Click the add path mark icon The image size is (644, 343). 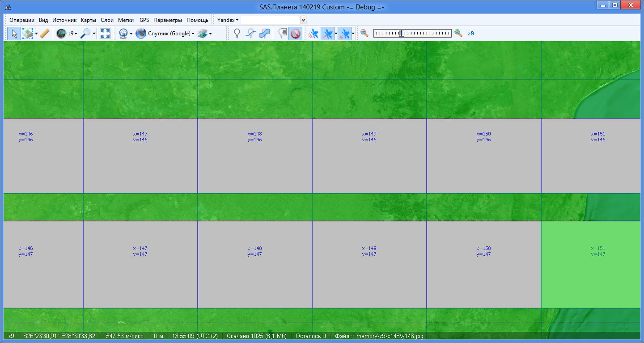click(x=251, y=34)
